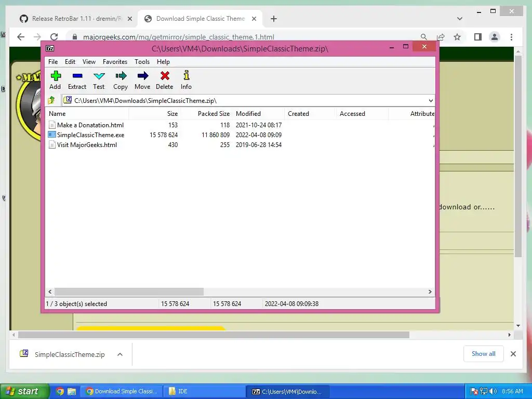
Task: Open the Windows start button
Action: 24,391
